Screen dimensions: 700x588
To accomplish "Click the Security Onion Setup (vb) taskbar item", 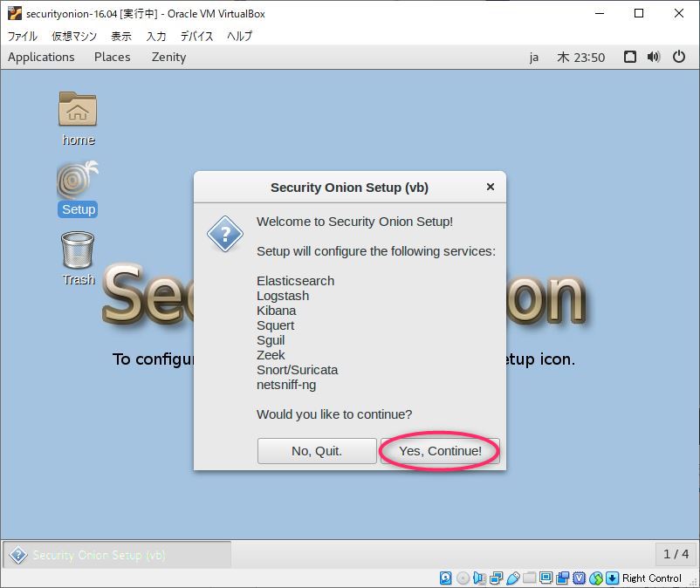I will [x=118, y=555].
